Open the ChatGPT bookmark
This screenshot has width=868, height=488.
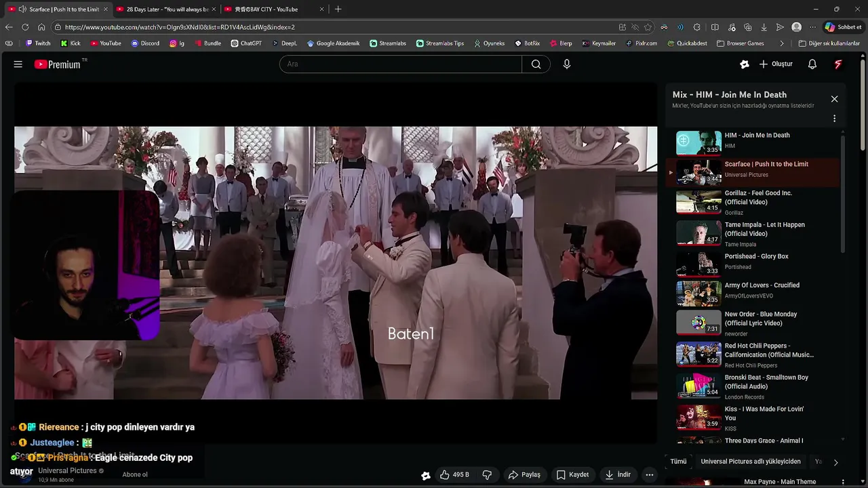[246, 43]
